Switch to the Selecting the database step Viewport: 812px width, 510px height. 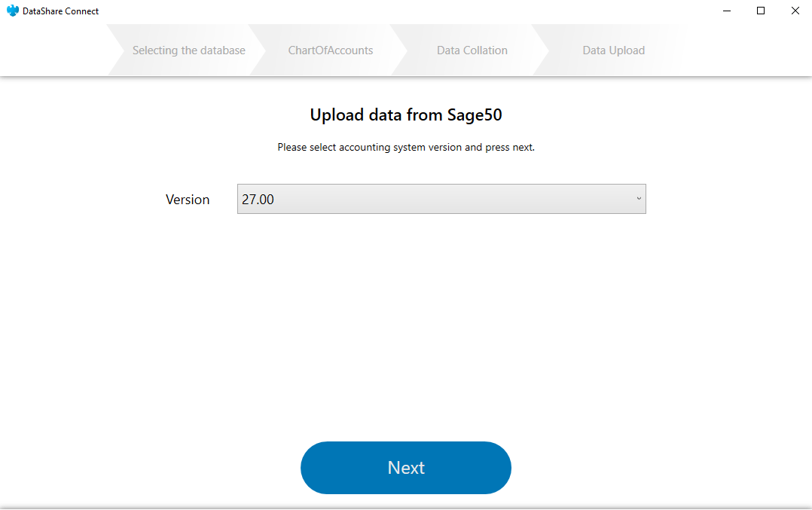pyautogui.click(x=188, y=50)
